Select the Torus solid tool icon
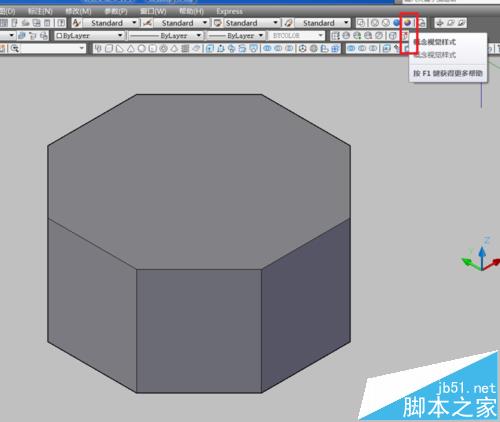Viewport: 500px width, 422px height. pyautogui.click(x=163, y=49)
